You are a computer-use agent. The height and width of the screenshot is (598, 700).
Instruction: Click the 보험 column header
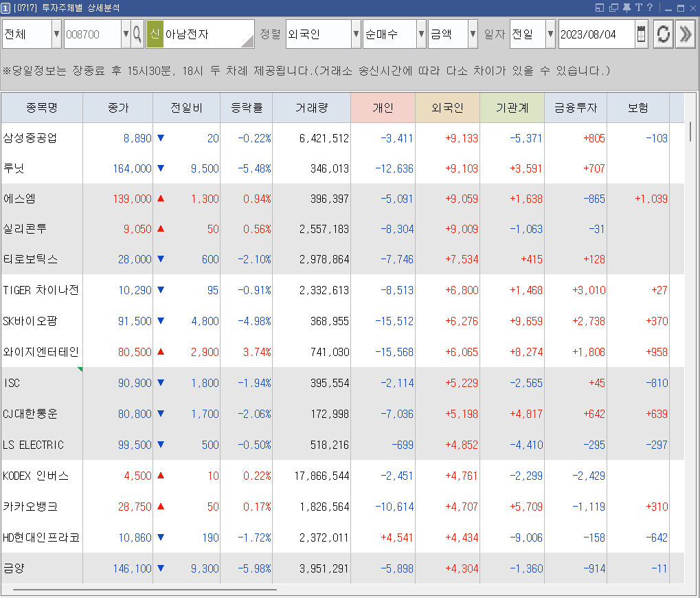click(638, 108)
